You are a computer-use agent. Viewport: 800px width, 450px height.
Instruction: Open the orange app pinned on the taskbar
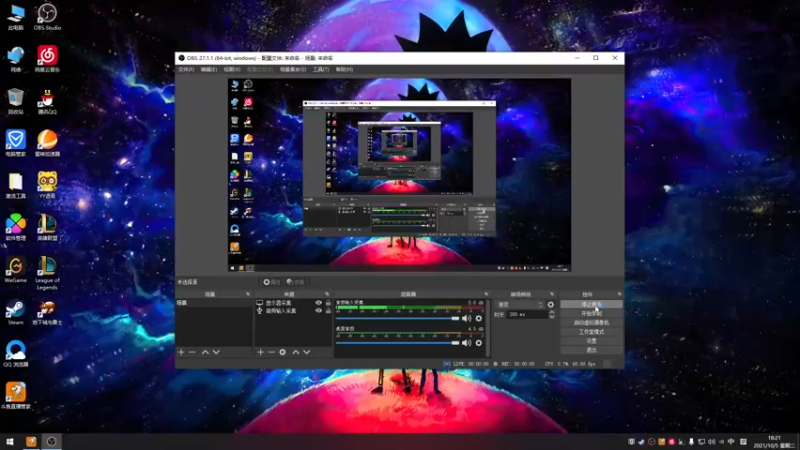(31, 441)
